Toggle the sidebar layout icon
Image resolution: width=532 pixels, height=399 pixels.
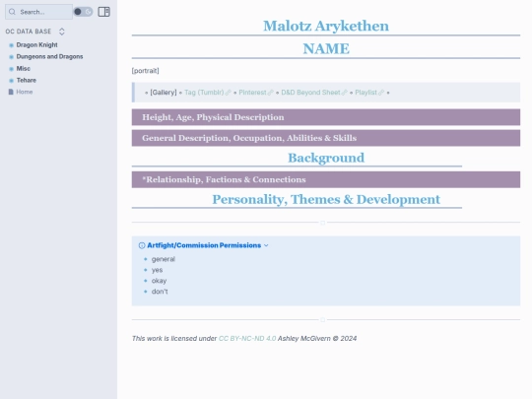coord(103,12)
